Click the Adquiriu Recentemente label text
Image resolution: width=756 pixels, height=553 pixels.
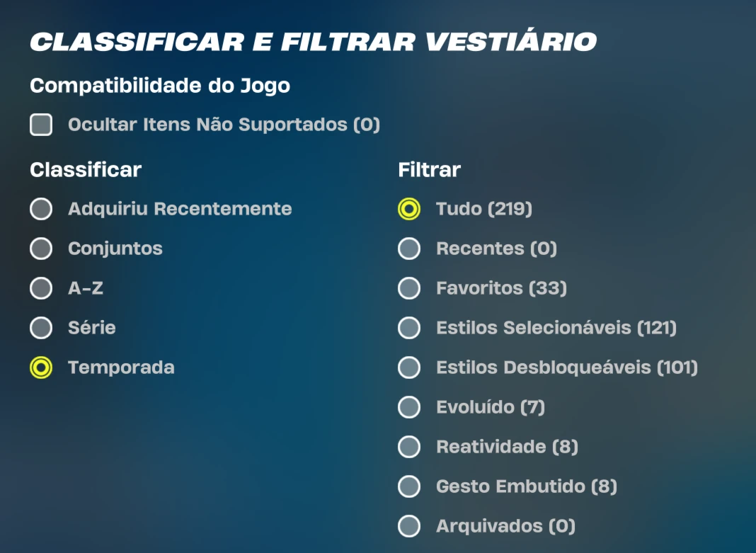(180, 210)
